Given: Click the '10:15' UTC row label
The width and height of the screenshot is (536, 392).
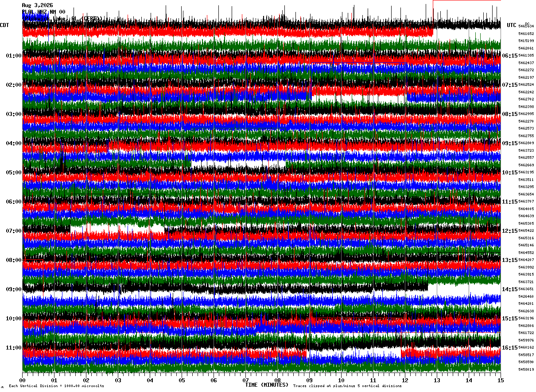Looking at the screenshot, I should point(510,173).
